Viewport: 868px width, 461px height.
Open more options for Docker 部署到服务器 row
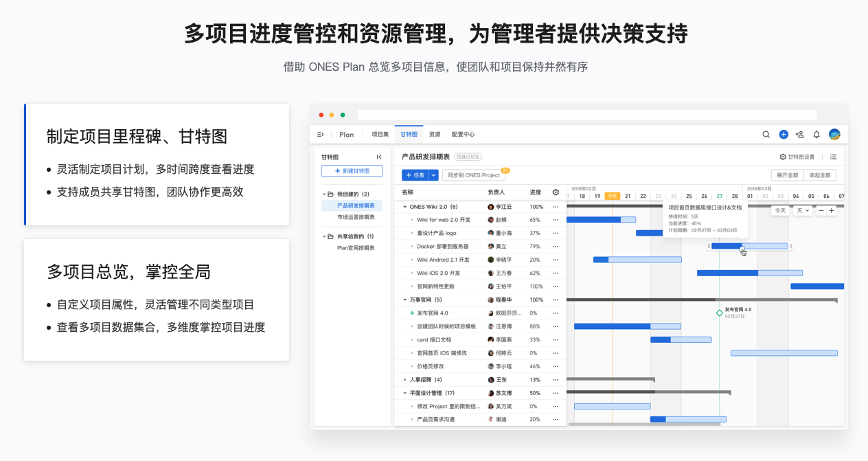[556, 247]
